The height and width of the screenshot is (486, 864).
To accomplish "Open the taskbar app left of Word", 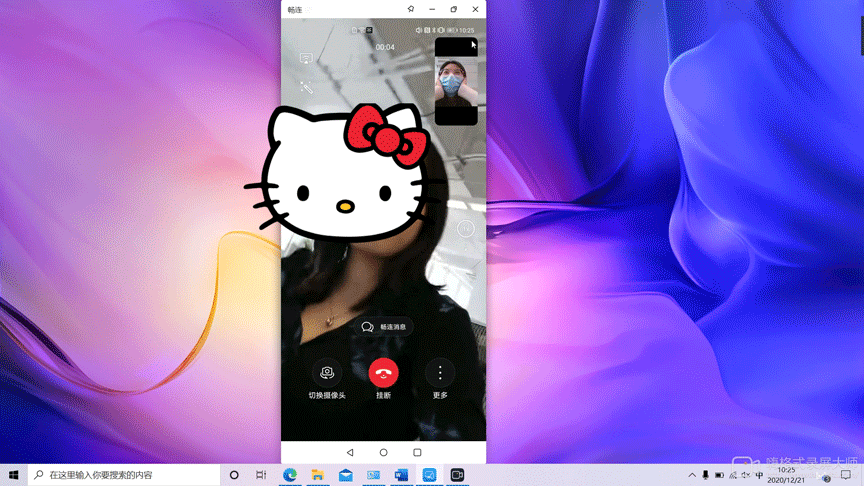I will coord(373,474).
